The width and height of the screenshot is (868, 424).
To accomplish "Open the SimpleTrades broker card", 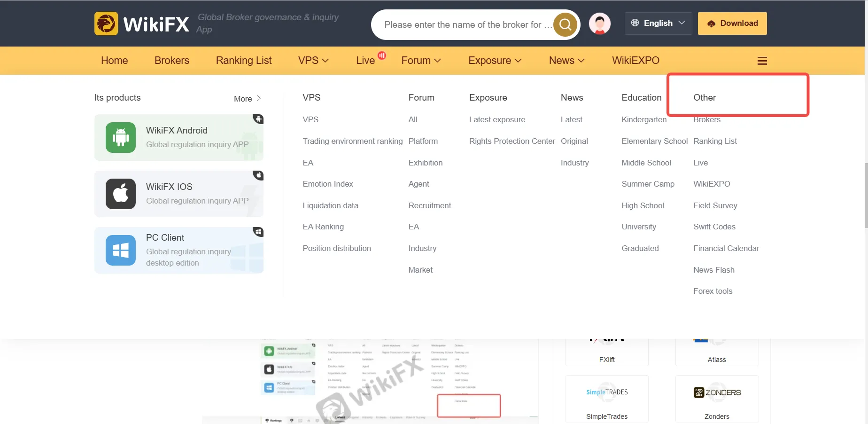I will click(607, 399).
